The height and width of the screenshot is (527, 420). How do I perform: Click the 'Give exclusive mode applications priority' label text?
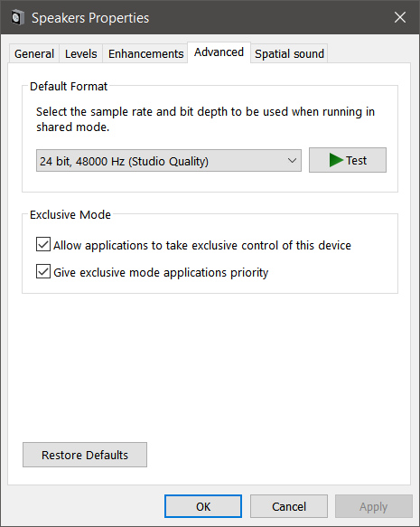161,272
